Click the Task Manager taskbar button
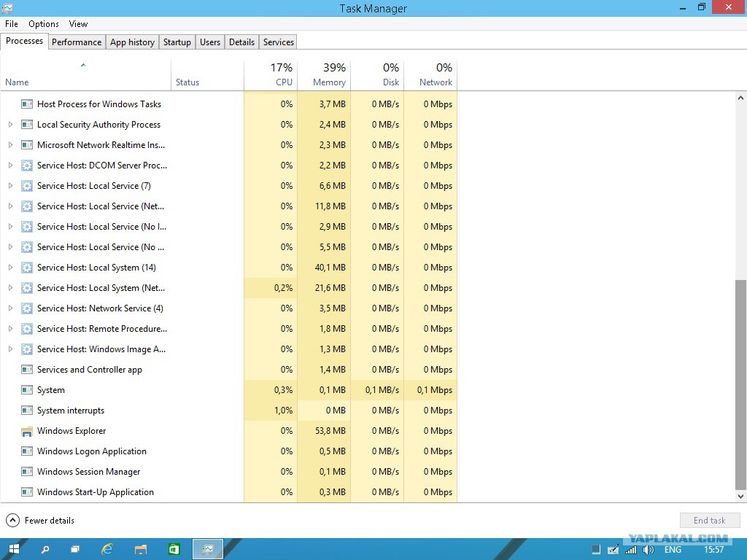Screen dimensions: 747x560 (208, 550)
